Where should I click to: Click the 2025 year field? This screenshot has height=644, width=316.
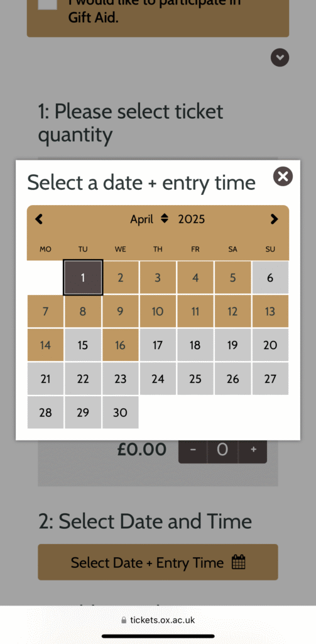(x=191, y=219)
